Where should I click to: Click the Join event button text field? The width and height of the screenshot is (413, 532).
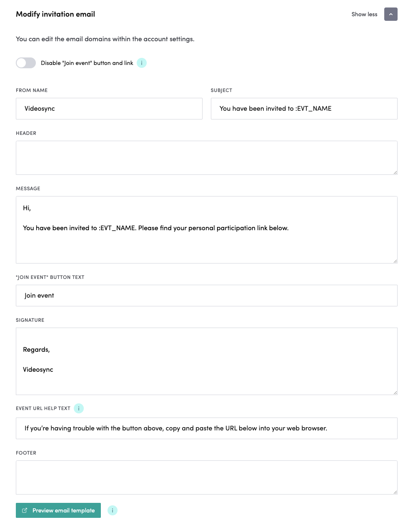point(207,296)
